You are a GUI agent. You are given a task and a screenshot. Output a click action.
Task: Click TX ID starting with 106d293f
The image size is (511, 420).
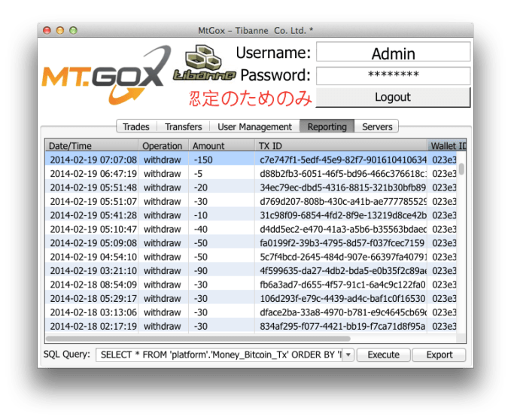pos(342,299)
